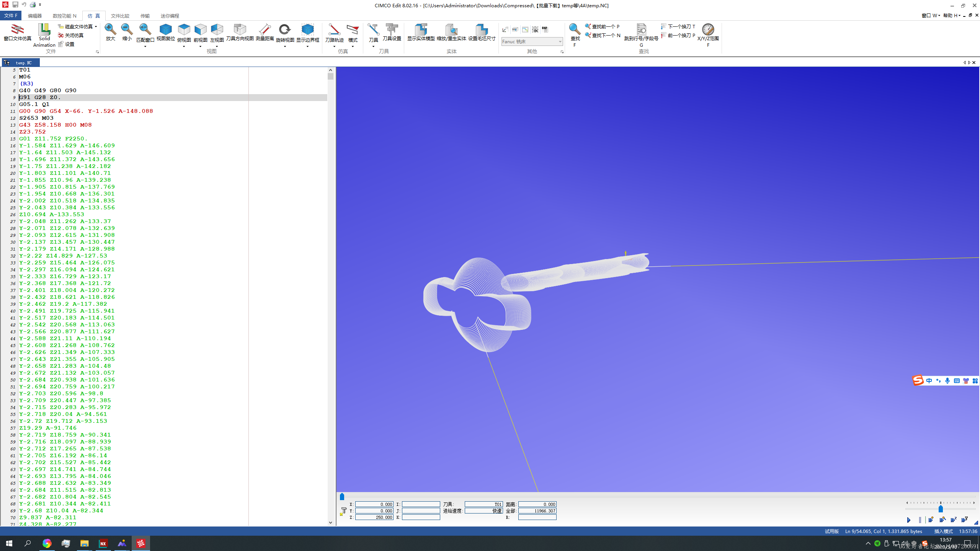Viewport: 980px width, 551px height.
Task: Open NX from the taskbar
Action: coord(103,543)
